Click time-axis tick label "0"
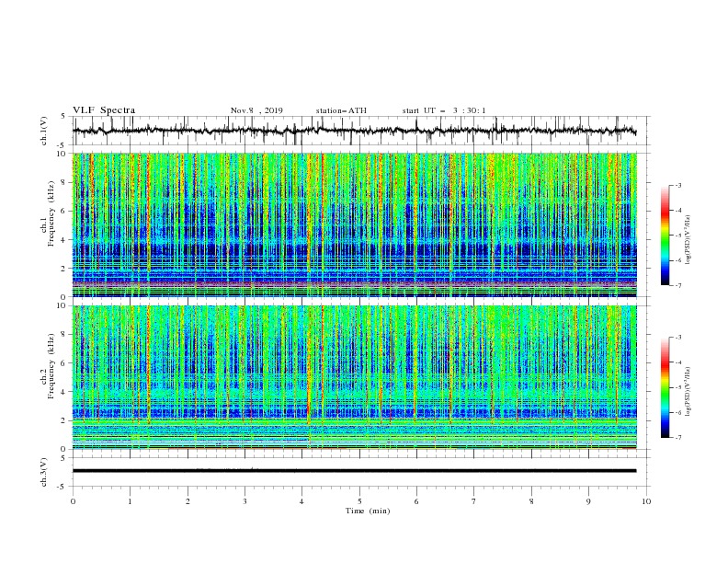The image size is (728, 563). 73,501
